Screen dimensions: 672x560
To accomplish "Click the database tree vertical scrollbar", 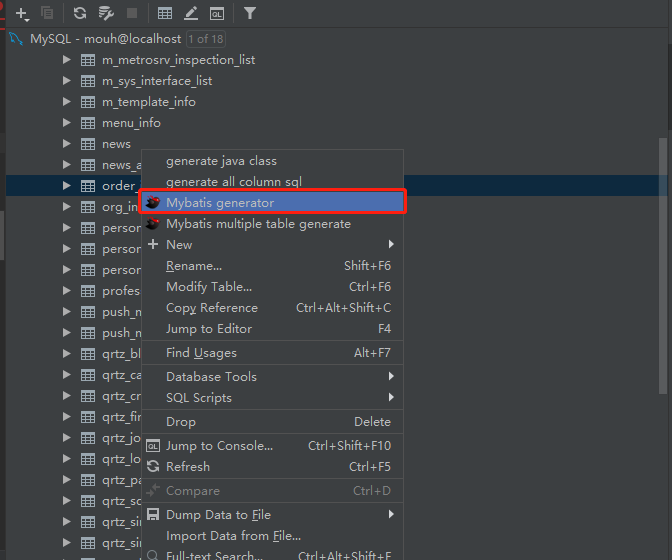I will (663, 266).
